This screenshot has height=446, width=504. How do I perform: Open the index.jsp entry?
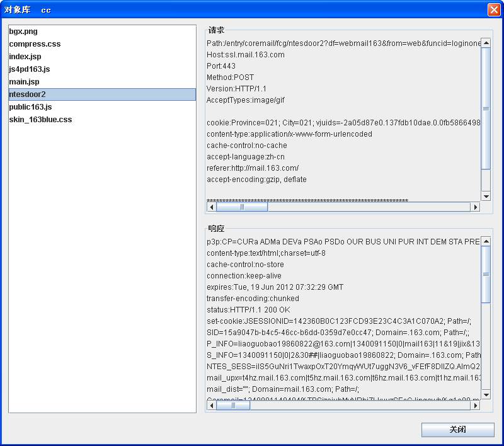[x=25, y=57]
